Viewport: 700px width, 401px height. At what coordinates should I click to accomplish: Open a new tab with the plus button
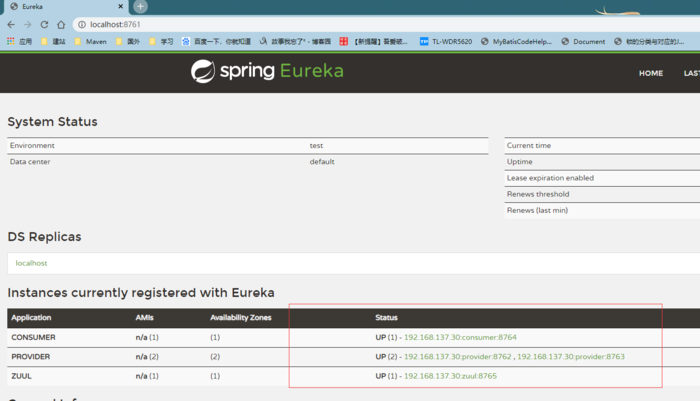point(140,6)
